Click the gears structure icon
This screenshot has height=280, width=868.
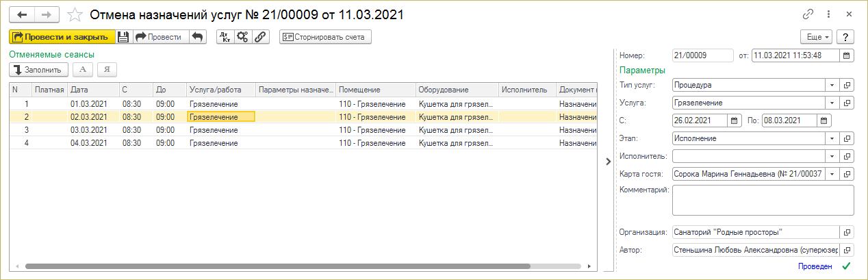(x=242, y=37)
